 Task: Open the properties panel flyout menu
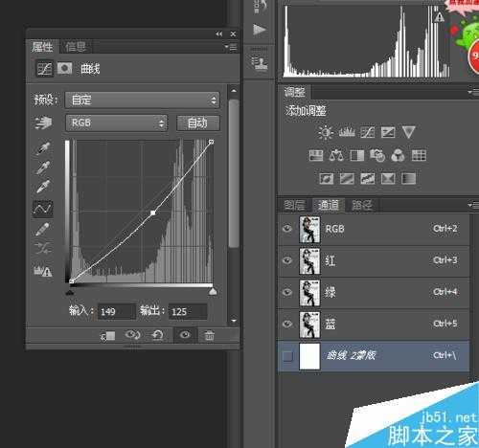(x=231, y=48)
